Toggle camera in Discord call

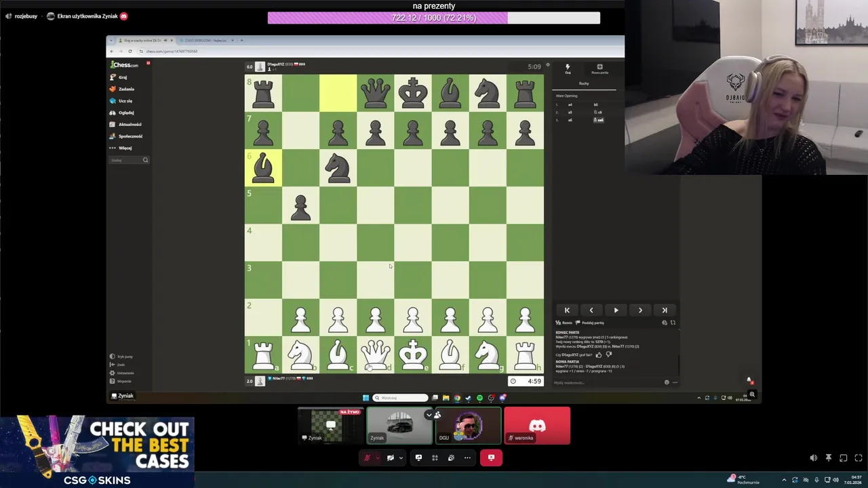pyautogui.click(x=391, y=457)
